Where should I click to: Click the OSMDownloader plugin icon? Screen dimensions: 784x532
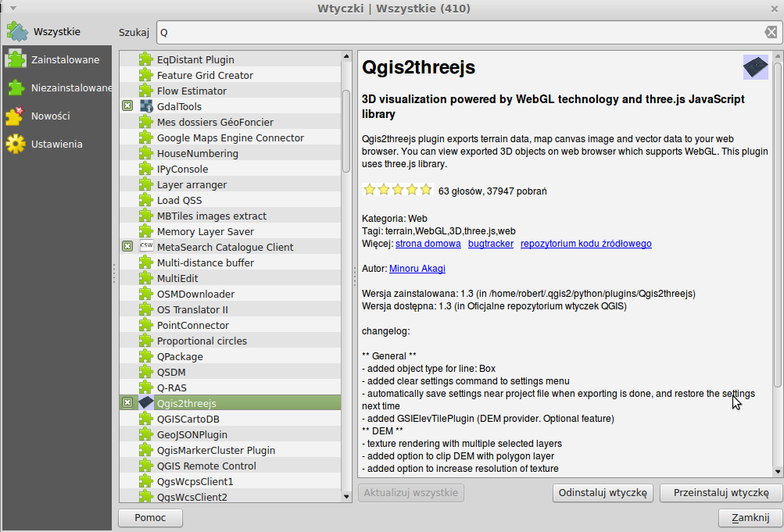pyautogui.click(x=146, y=294)
